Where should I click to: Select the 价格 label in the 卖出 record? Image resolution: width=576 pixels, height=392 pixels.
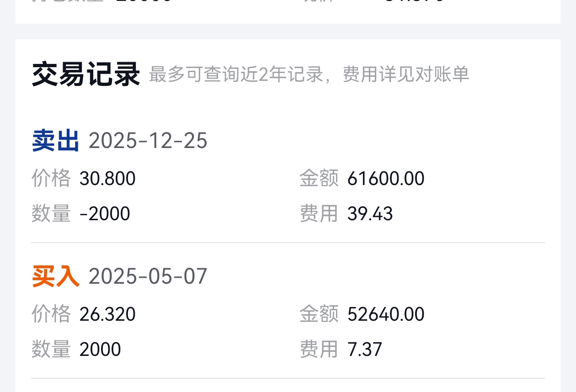click(51, 179)
